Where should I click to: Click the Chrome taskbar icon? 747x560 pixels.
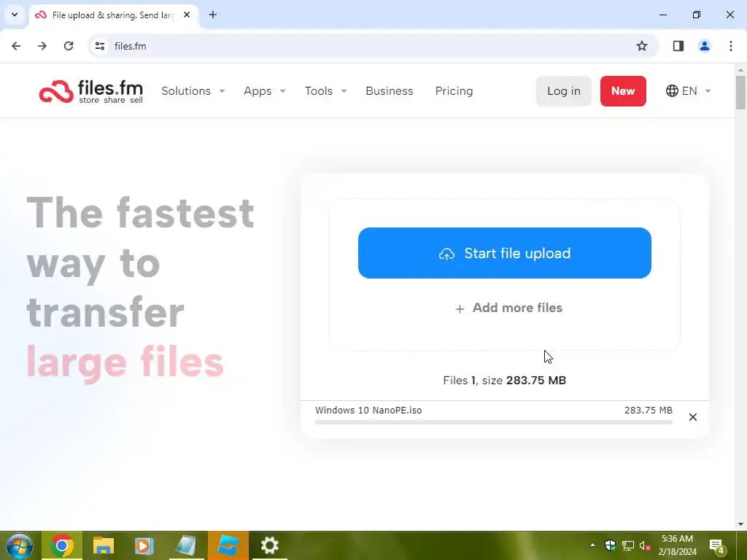(61, 545)
